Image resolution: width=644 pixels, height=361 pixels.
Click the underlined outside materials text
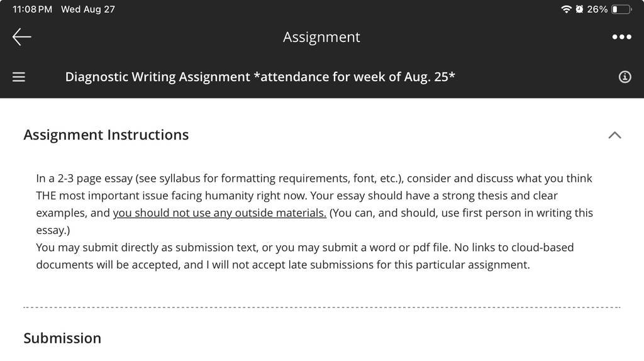pos(219,213)
